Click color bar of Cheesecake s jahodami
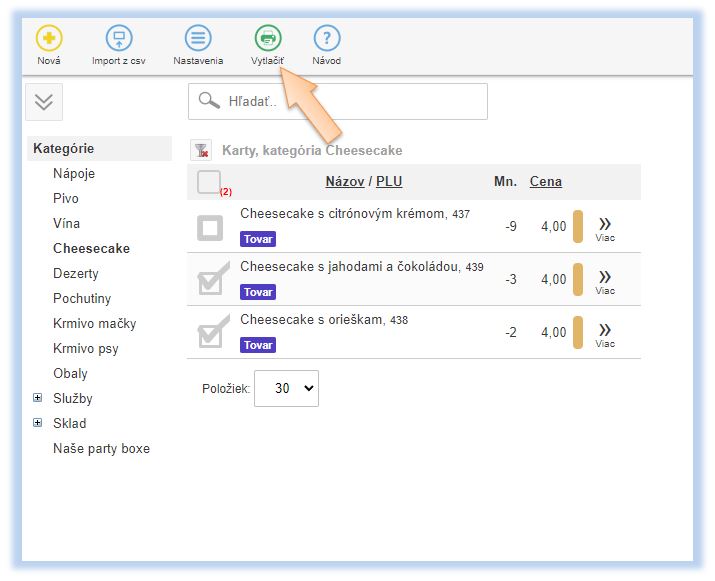715x581 pixels. (577, 280)
